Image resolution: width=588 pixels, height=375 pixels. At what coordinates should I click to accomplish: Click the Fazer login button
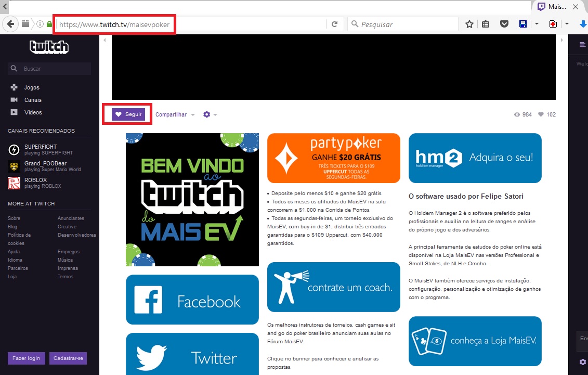(26, 358)
